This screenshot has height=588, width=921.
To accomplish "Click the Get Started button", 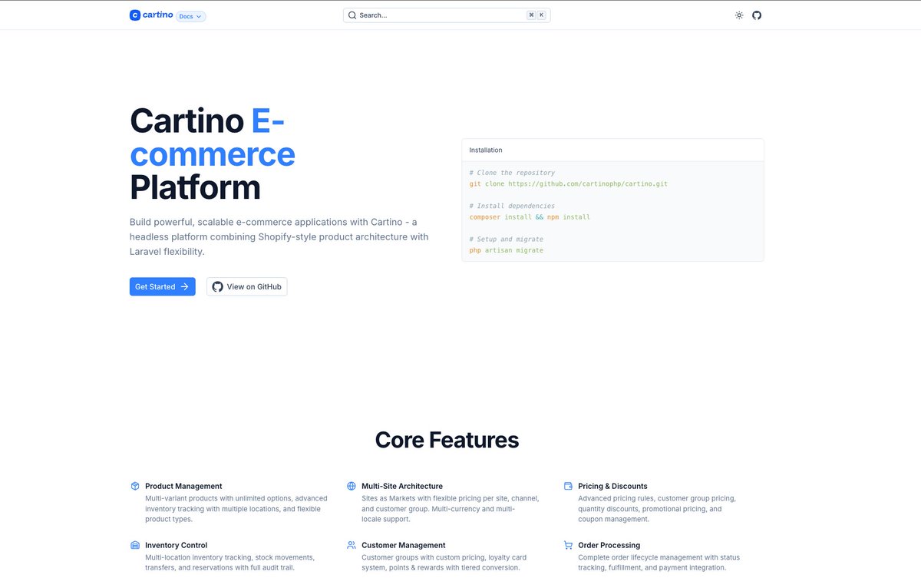I will coord(163,286).
